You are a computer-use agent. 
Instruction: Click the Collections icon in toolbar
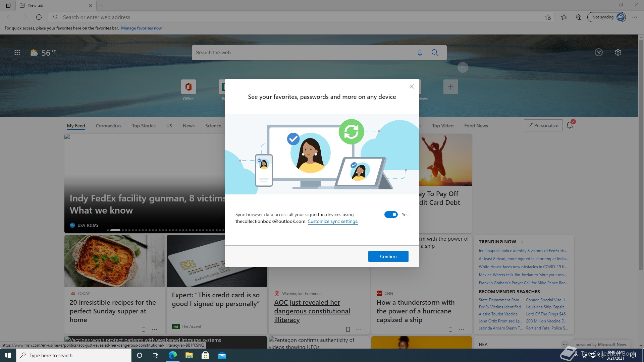tap(579, 17)
